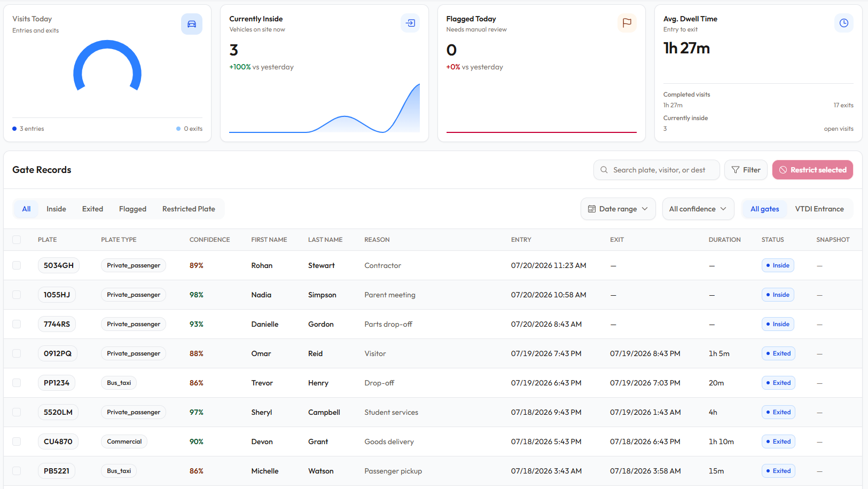Click the Inside status badge for Nadia Simpson
The height and width of the screenshot is (489, 868).
click(x=778, y=295)
